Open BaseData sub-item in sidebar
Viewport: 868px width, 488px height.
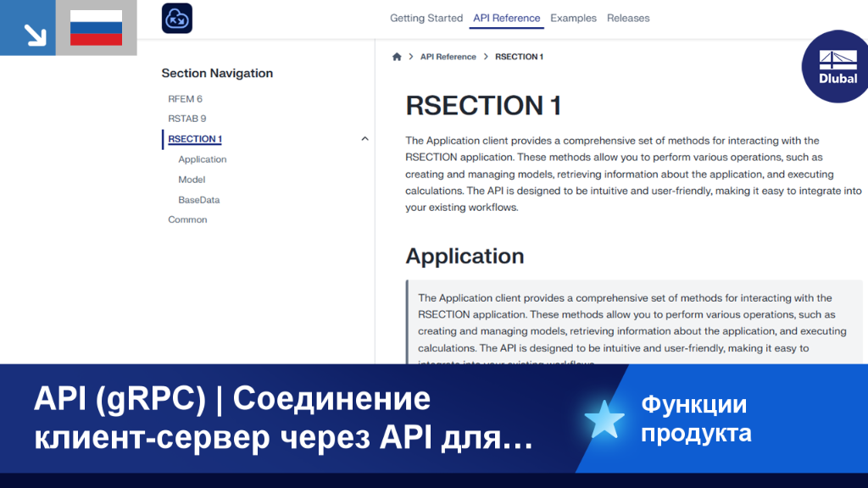(198, 200)
